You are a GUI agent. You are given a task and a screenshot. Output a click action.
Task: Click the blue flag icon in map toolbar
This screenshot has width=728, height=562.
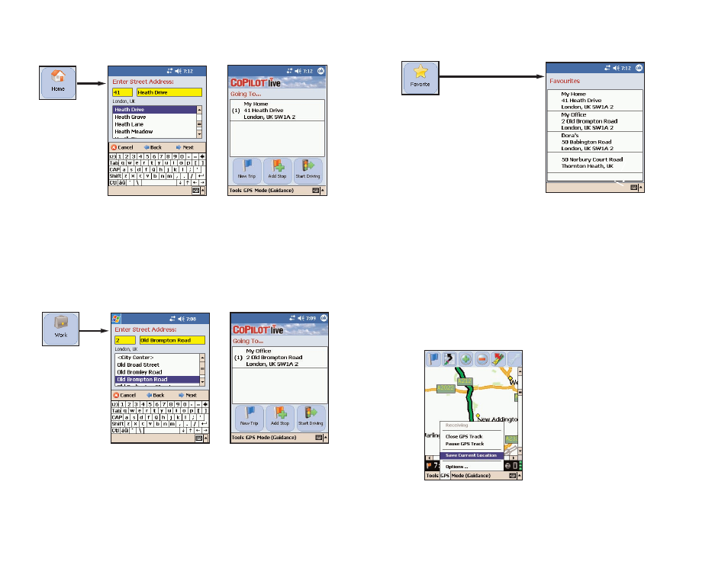pos(433,358)
